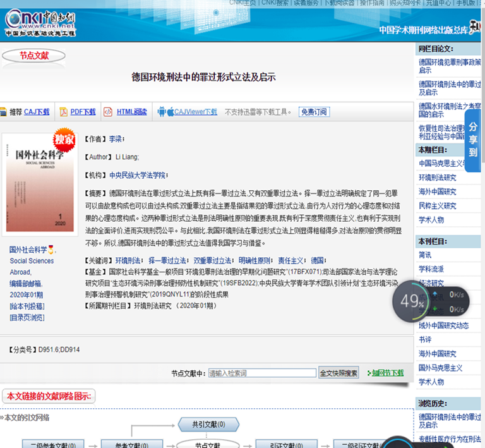Open the 节点文献 tab badge
The width and height of the screenshot is (485, 448).
coord(33,56)
